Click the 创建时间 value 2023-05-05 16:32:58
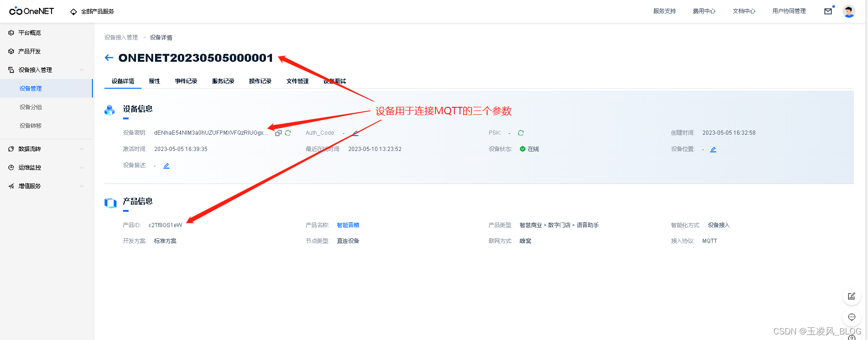Screen dimensions: 868x340 [x=729, y=133]
